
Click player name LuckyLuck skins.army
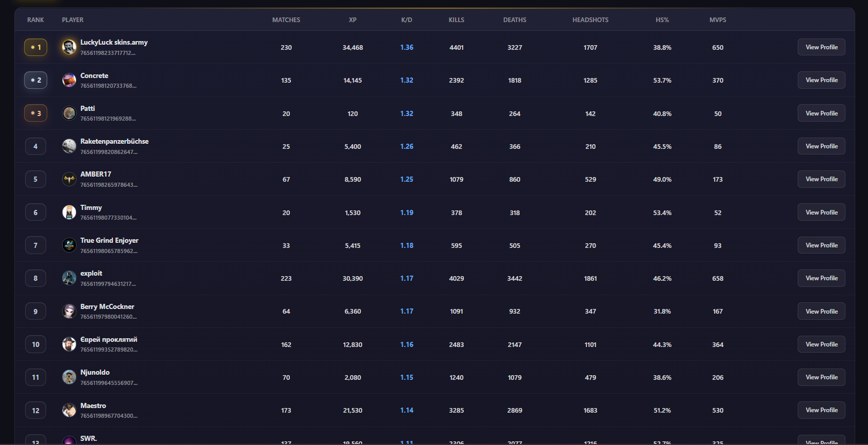coord(114,42)
